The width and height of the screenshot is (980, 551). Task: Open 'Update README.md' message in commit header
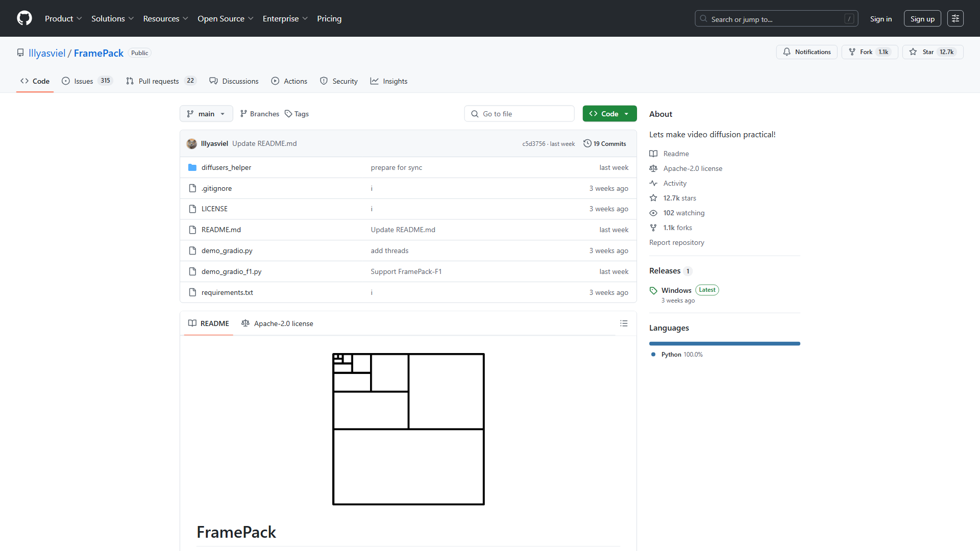click(264, 144)
